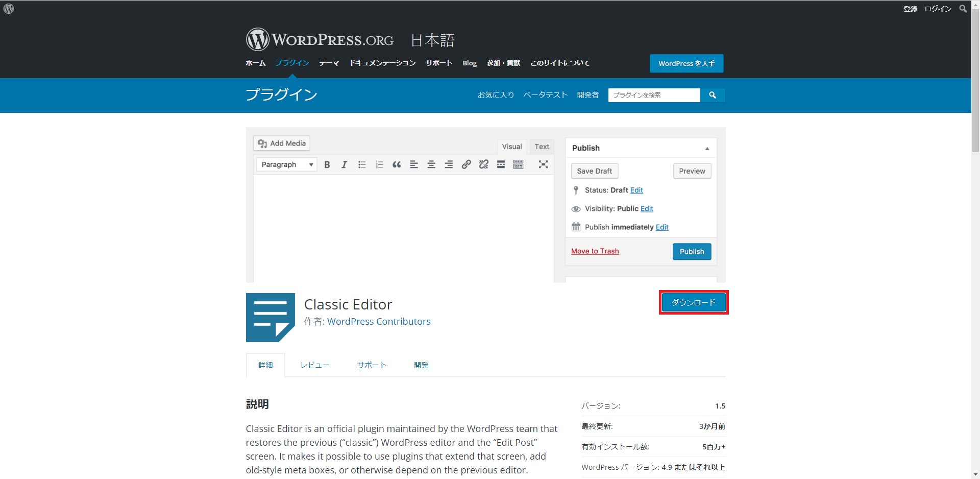
Task: Click the ダウンロード button
Action: pyautogui.click(x=693, y=302)
